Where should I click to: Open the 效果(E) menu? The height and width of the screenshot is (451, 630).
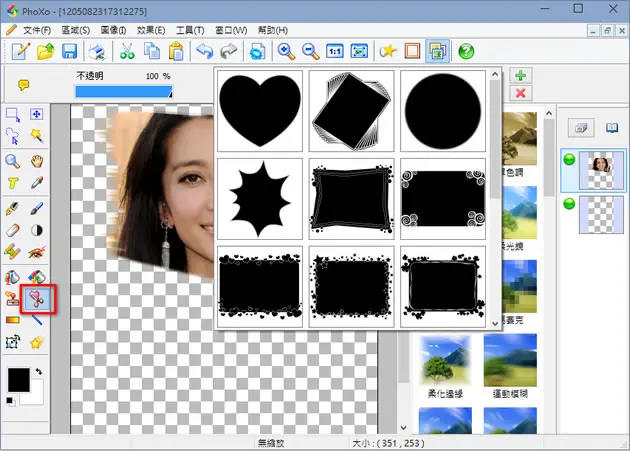[151, 31]
